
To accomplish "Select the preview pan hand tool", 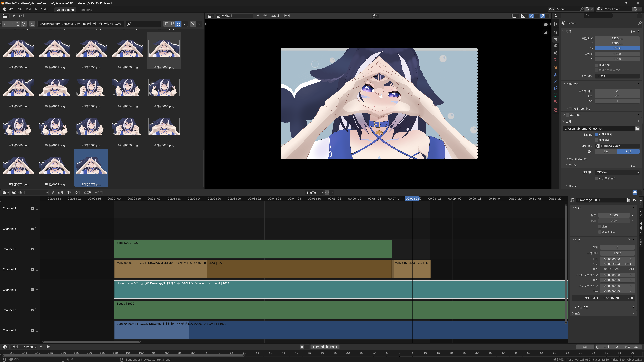I will (x=546, y=32).
